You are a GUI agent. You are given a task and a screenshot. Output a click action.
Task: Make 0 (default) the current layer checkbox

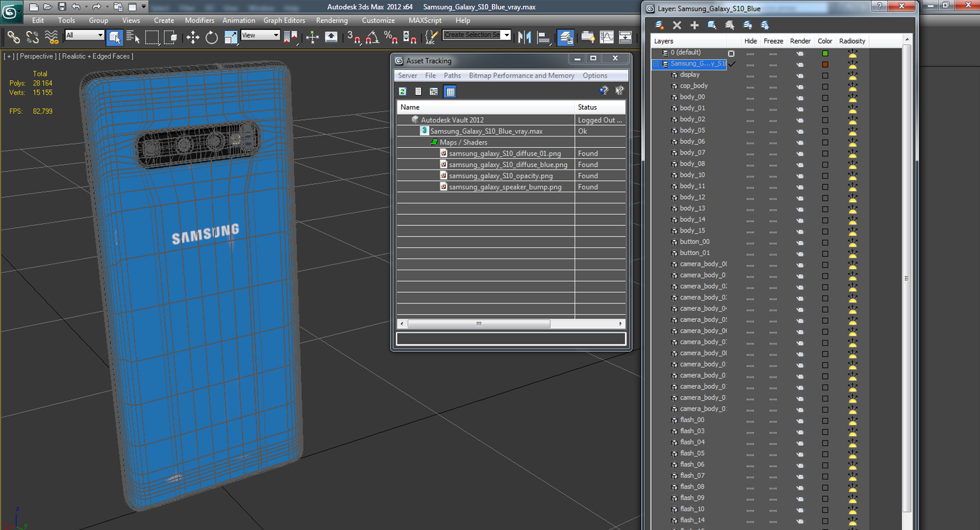731,53
